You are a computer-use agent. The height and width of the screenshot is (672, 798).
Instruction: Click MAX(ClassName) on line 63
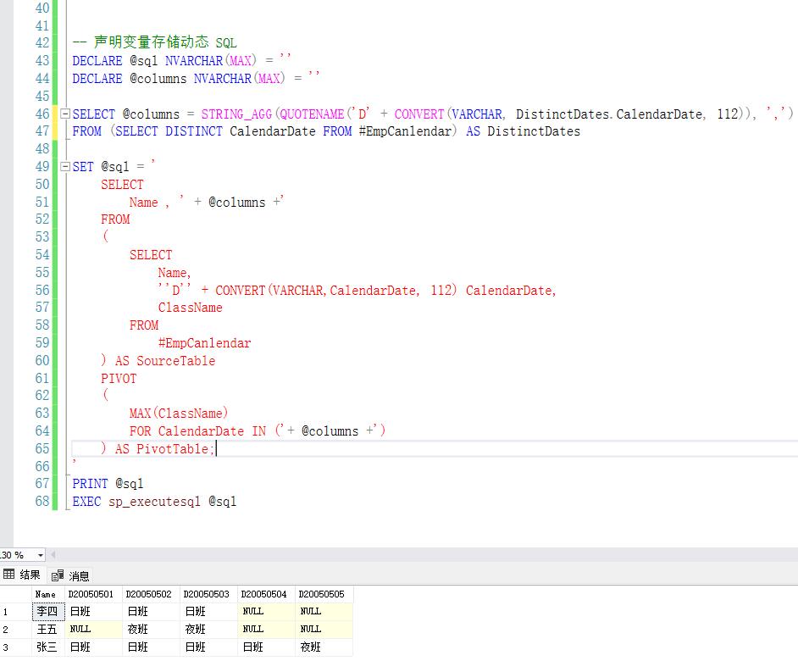179,414
